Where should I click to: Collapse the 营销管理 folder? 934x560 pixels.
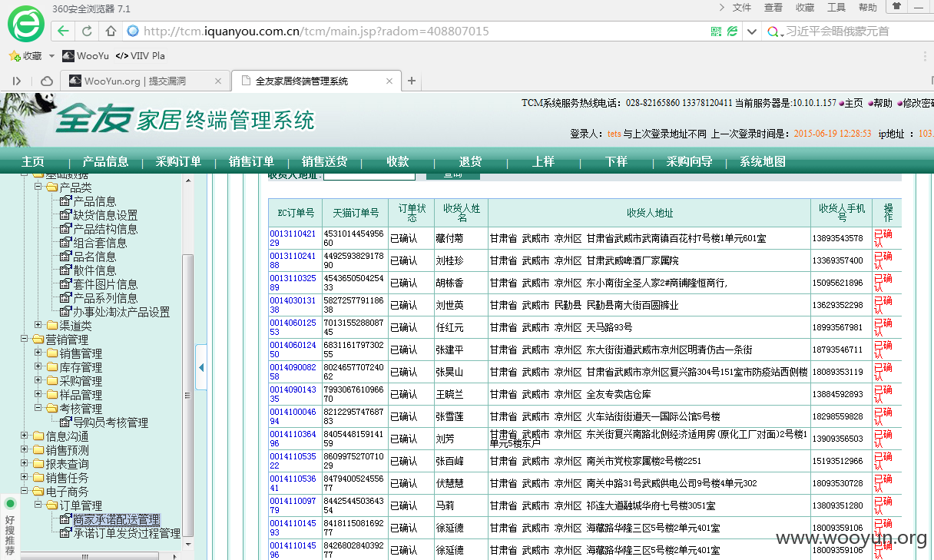[25, 340]
